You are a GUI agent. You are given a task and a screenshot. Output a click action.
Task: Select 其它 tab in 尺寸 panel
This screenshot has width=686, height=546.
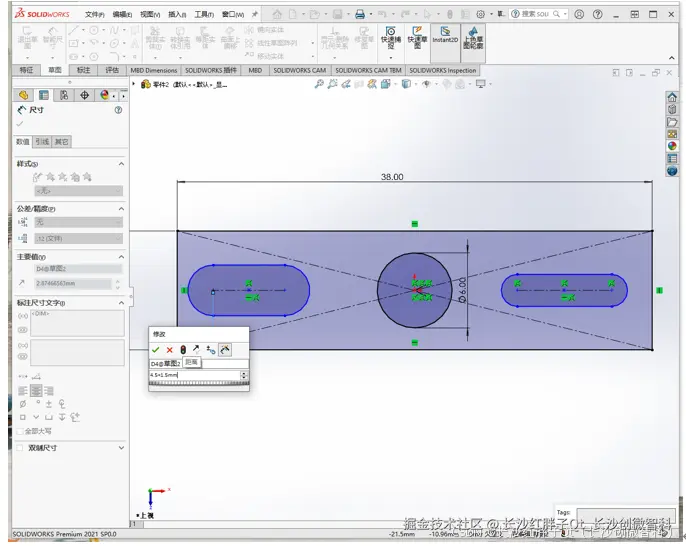[x=62, y=142]
